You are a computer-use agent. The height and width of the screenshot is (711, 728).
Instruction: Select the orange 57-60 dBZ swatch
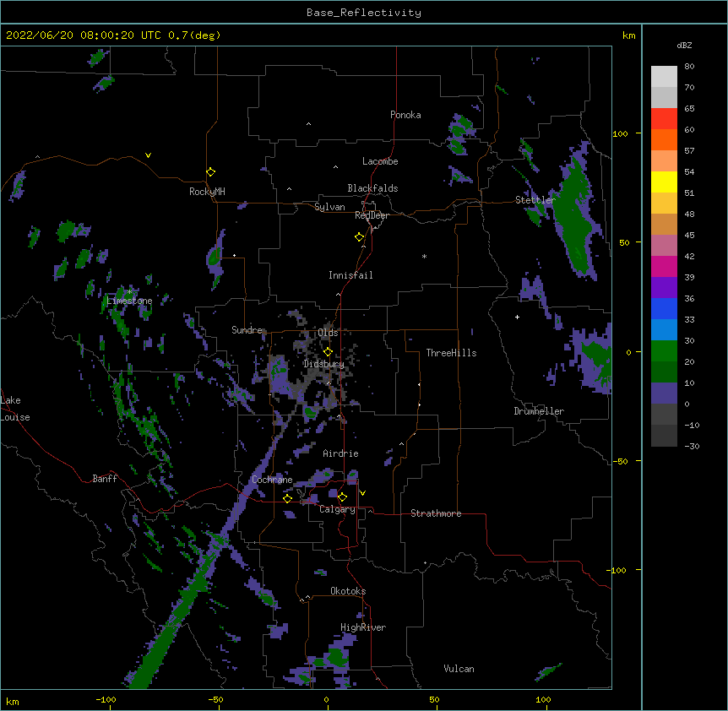(664, 139)
